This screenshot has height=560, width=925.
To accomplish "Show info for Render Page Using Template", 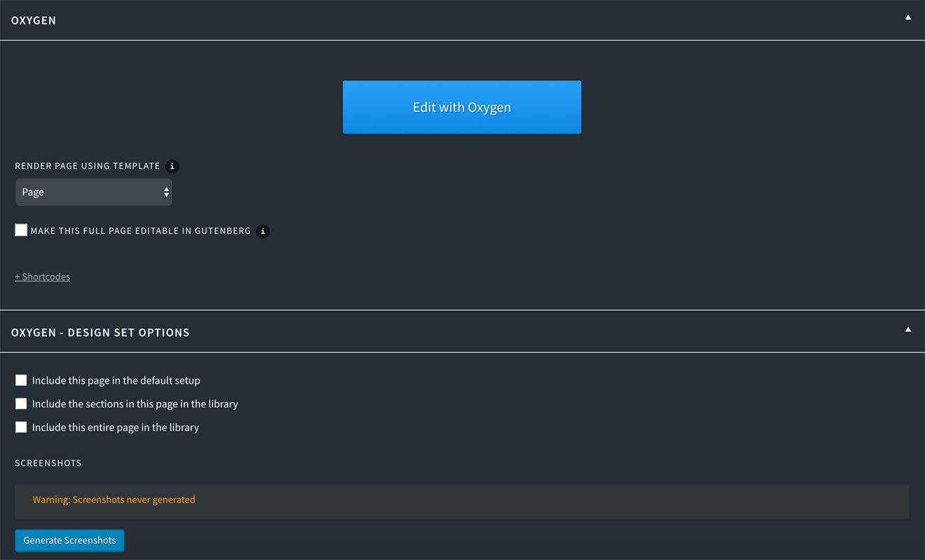I will pos(172,167).
